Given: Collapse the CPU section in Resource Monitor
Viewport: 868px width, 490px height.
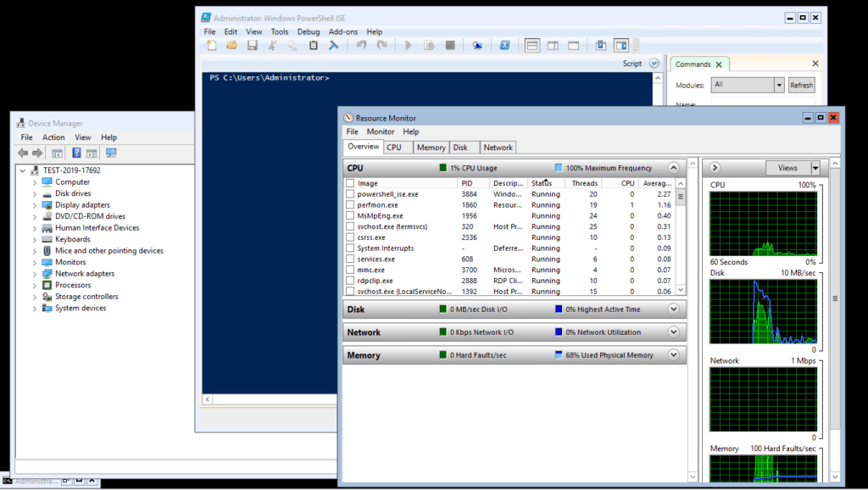Looking at the screenshot, I should pos(673,168).
